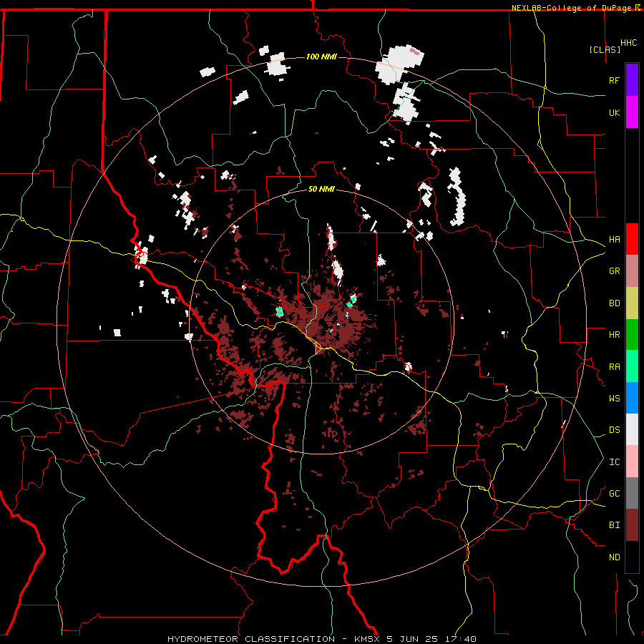Image resolution: width=644 pixels, height=644 pixels.
Task: Click the brown BI legend color swatch
Action: tap(632, 525)
